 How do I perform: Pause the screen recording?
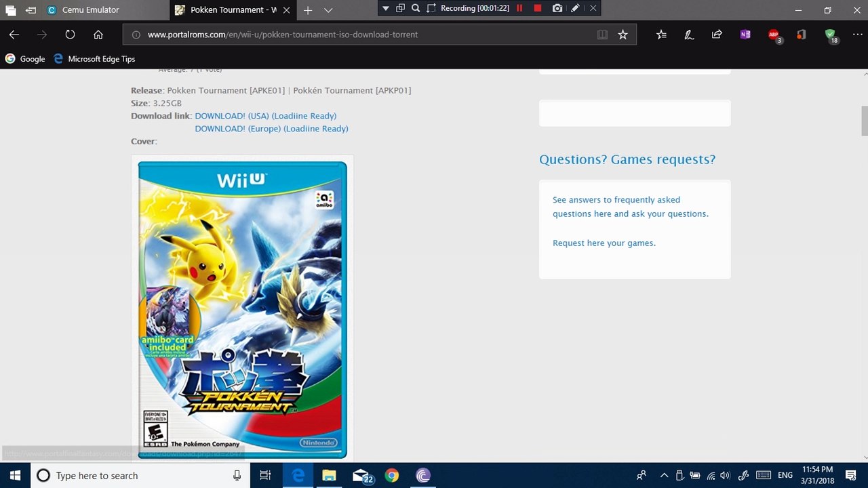520,8
